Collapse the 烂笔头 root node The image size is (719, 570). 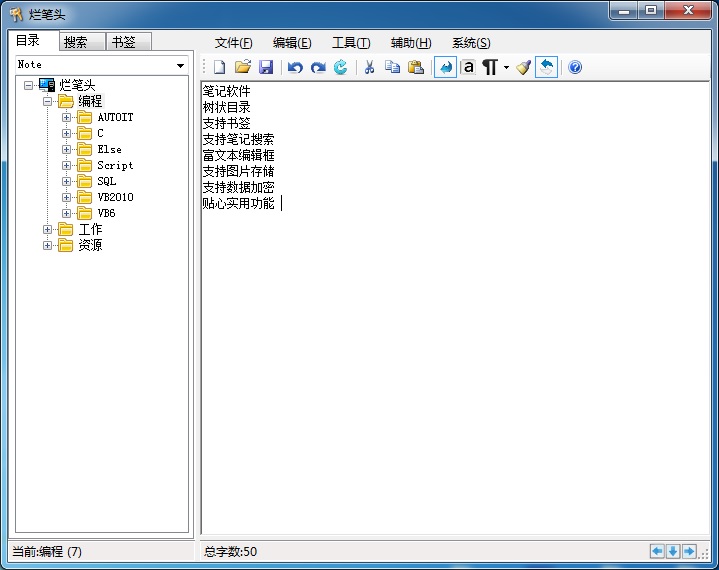[x=28, y=85]
